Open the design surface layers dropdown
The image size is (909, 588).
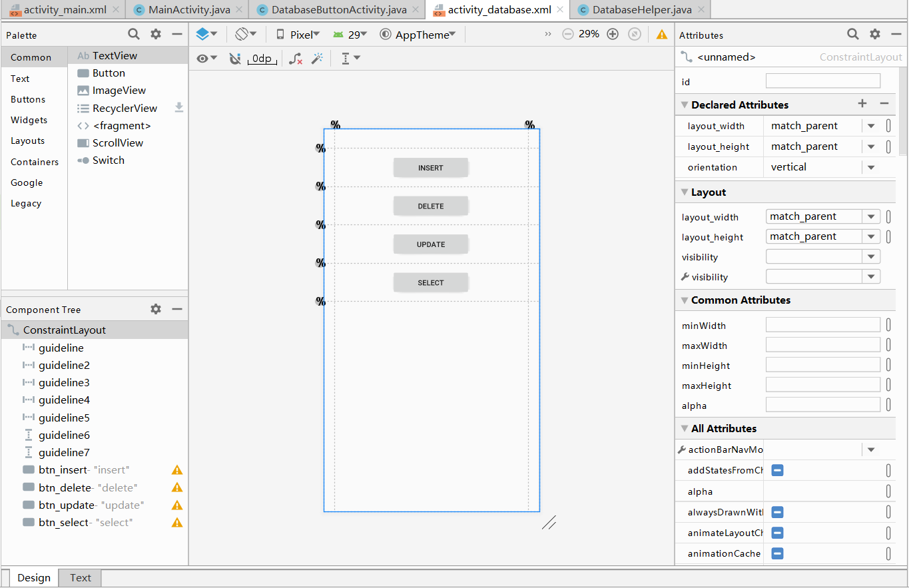tap(207, 34)
